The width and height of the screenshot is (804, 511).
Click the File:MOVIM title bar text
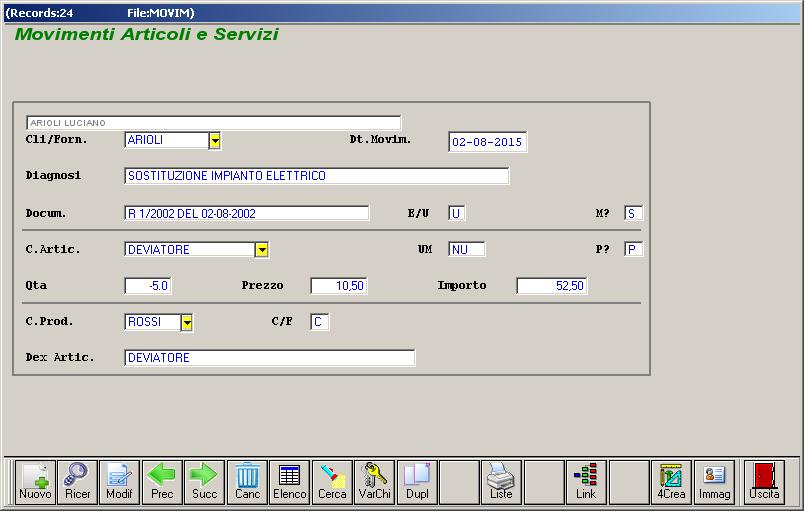click(159, 13)
